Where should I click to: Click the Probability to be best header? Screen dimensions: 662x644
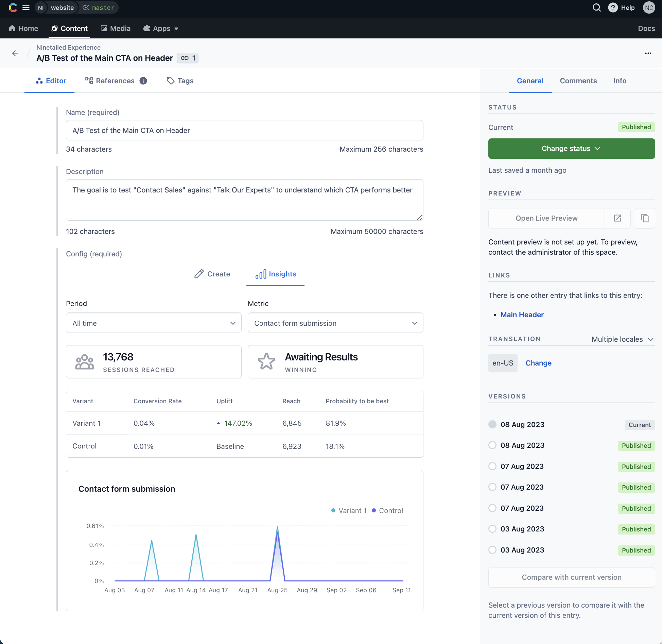[357, 401]
